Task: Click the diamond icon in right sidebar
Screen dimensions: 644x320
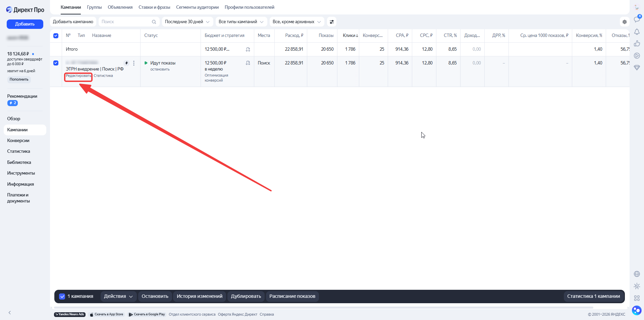Action: coord(637,67)
